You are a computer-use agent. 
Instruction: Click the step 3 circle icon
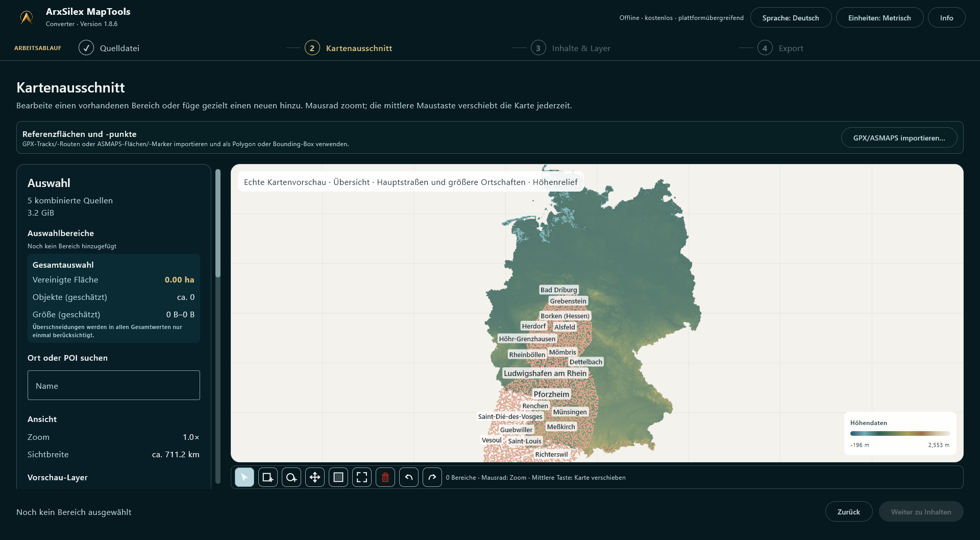click(x=538, y=48)
